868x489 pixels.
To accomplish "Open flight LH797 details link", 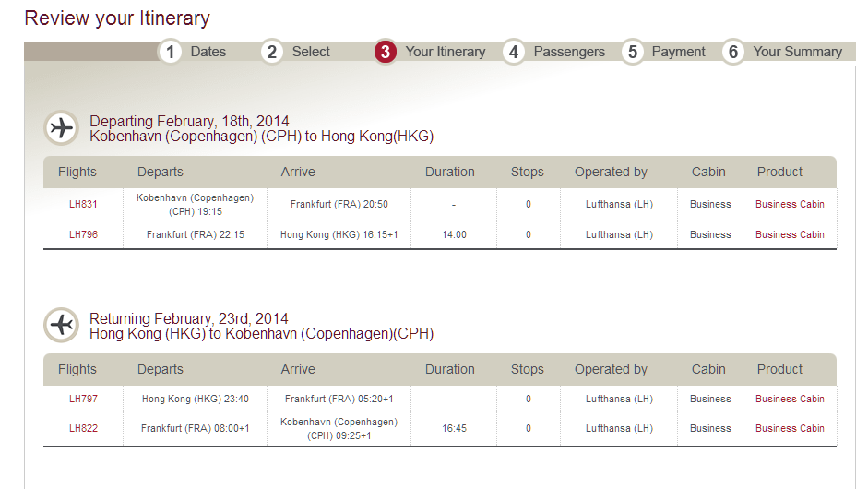I will tap(83, 399).
